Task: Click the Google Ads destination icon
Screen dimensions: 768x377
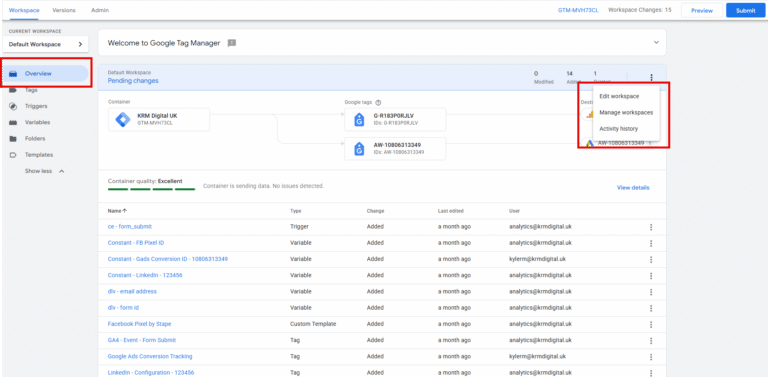Action: click(590, 143)
